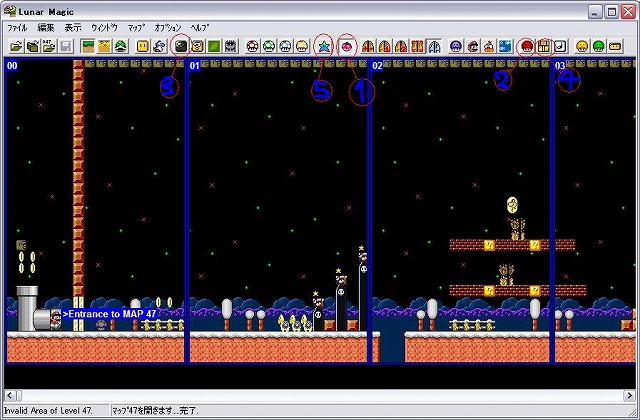Select the large Yoshi coin above the bricks
Viewport: 640px width, 420px height.
pos(512,205)
